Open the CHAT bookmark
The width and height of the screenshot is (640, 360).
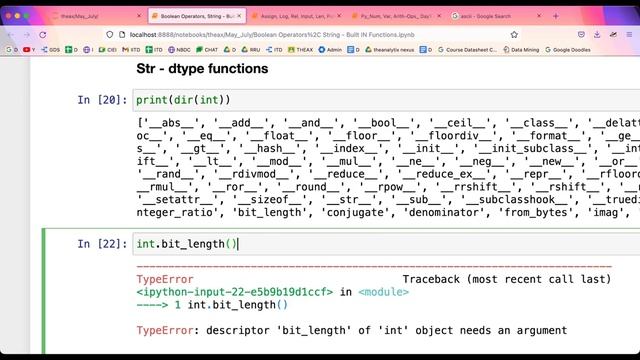pos(207,50)
